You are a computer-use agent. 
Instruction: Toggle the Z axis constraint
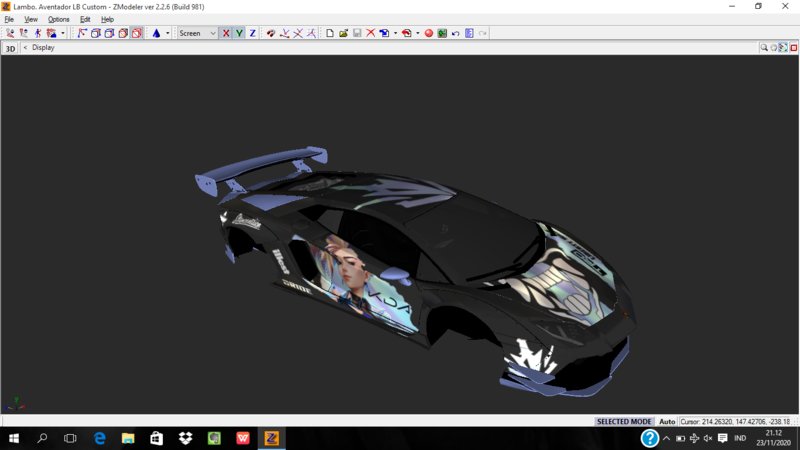[x=252, y=33]
